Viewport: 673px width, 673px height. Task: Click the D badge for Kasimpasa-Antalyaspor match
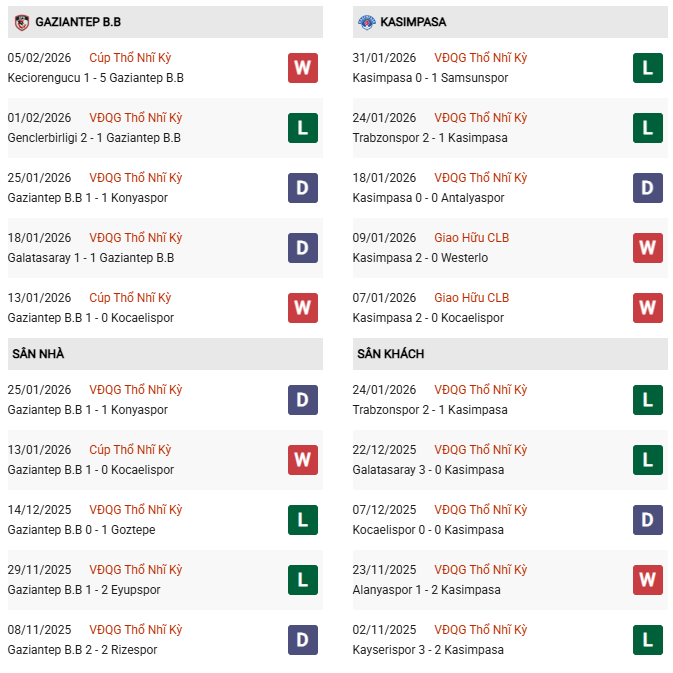point(648,188)
